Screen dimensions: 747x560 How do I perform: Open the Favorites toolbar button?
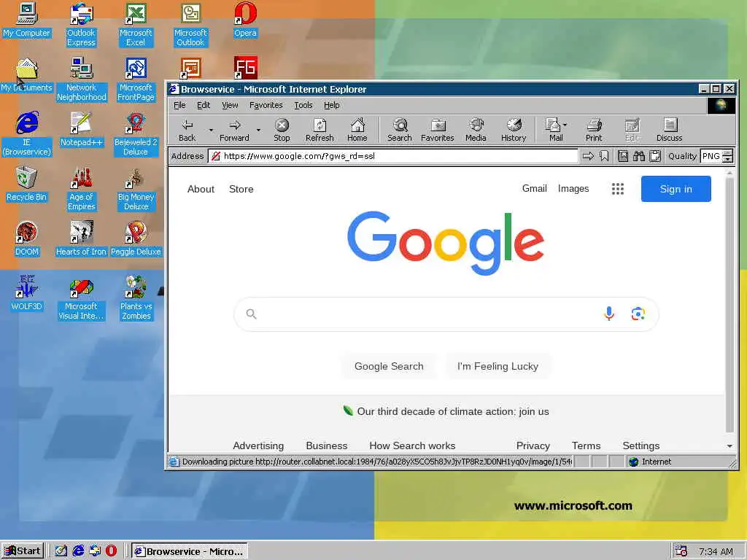438,130
